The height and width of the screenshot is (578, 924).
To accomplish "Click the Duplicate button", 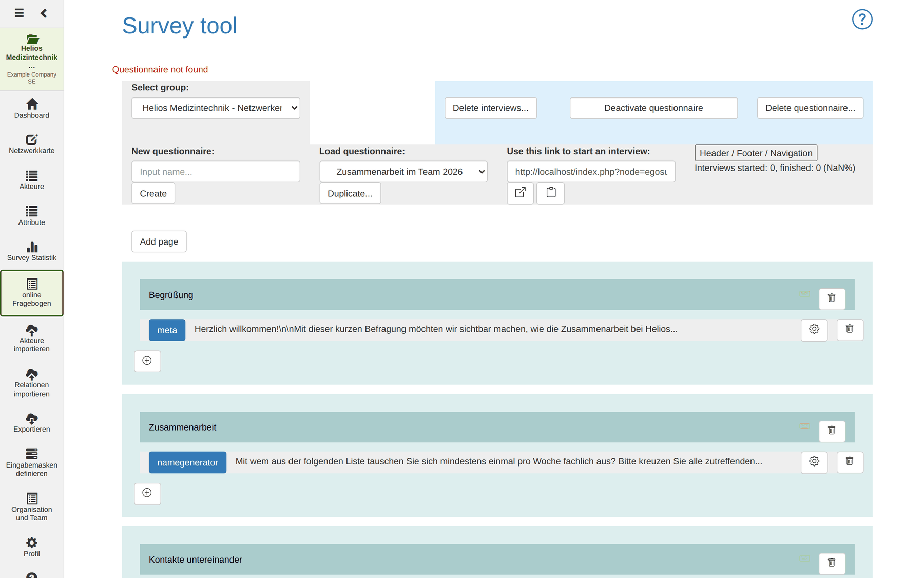I will (350, 194).
